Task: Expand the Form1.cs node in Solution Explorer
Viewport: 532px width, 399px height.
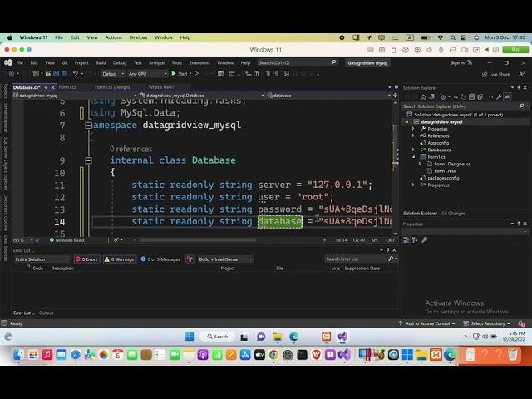Action: [414, 156]
